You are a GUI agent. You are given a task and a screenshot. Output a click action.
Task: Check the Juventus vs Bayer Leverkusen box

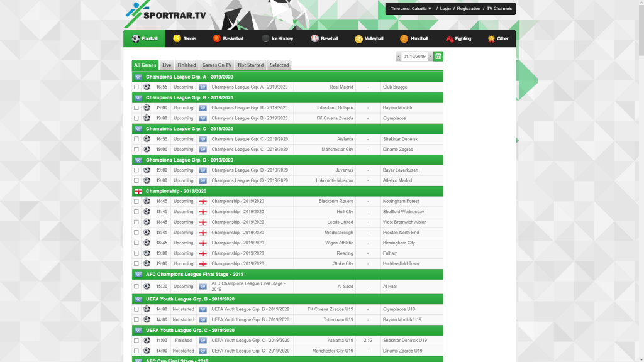(x=136, y=170)
